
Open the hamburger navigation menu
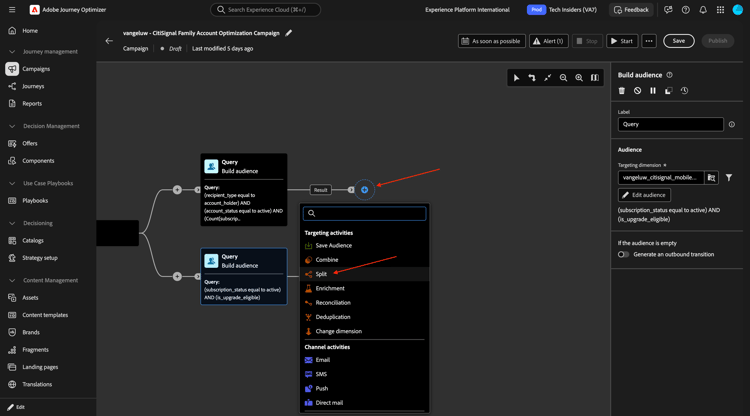pos(12,10)
